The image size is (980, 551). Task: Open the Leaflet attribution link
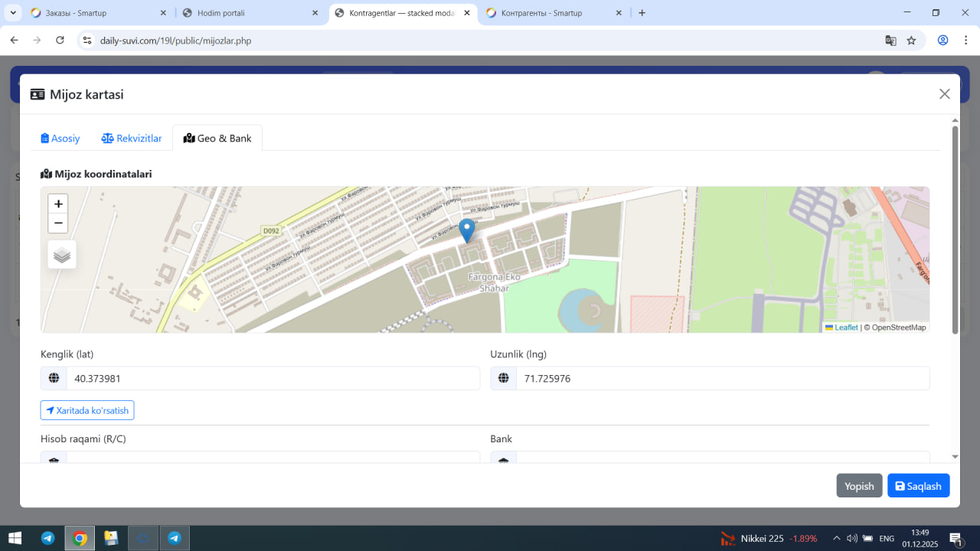[845, 328]
